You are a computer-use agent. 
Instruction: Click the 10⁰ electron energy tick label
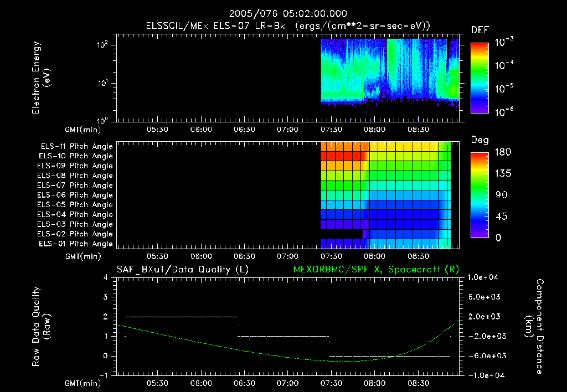[102, 121]
